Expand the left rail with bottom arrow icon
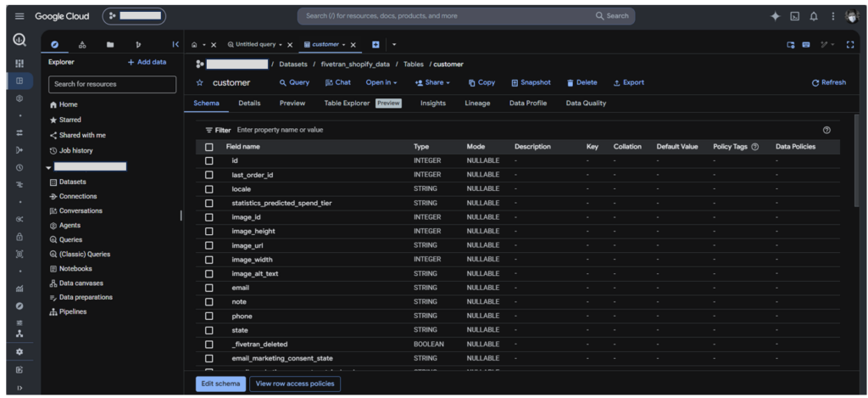 [x=19, y=388]
